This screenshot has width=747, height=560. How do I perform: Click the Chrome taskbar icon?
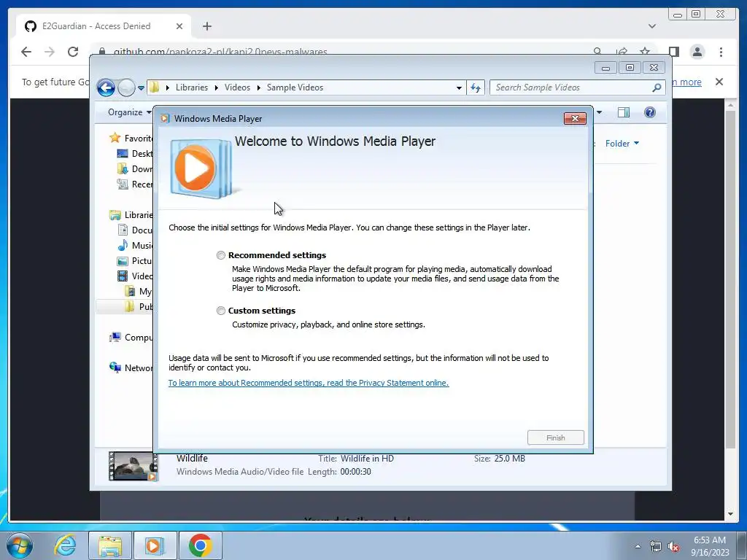coord(200,545)
